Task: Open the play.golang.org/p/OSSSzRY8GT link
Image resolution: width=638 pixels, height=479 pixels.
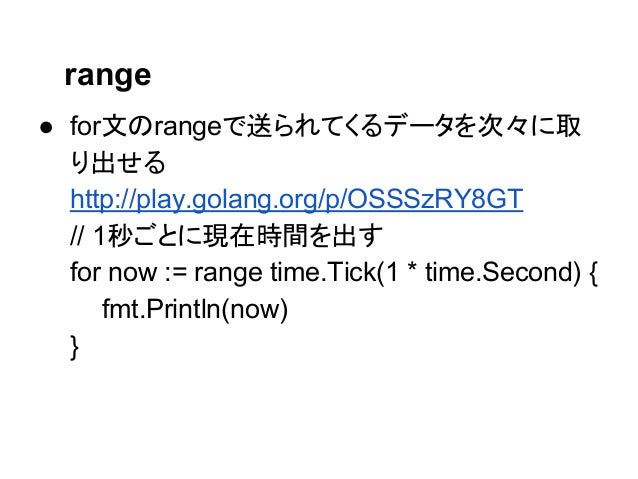Action: (296, 199)
